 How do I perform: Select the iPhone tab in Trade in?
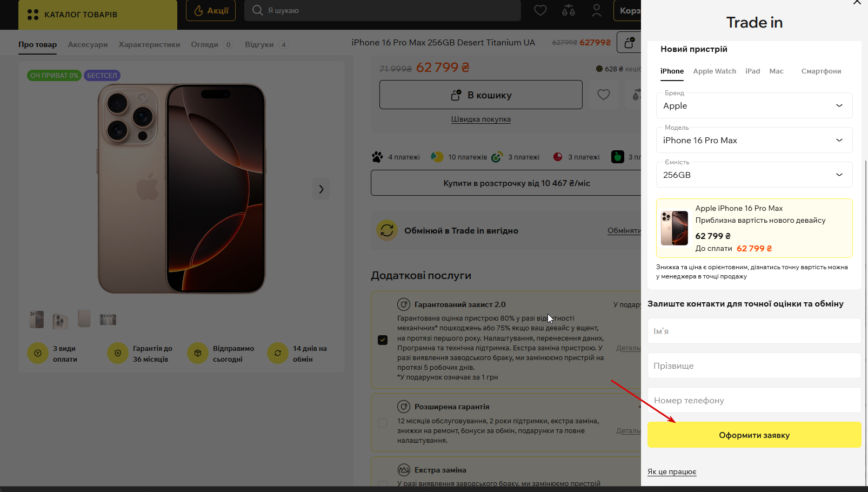(x=672, y=71)
